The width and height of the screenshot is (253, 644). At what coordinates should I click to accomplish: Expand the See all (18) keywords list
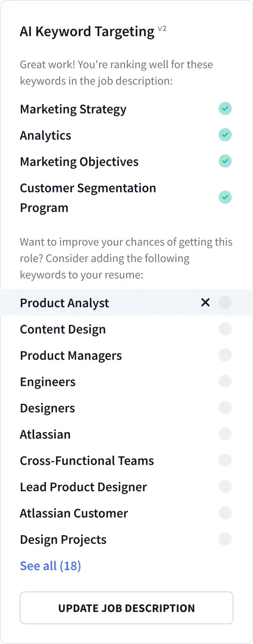(x=51, y=566)
